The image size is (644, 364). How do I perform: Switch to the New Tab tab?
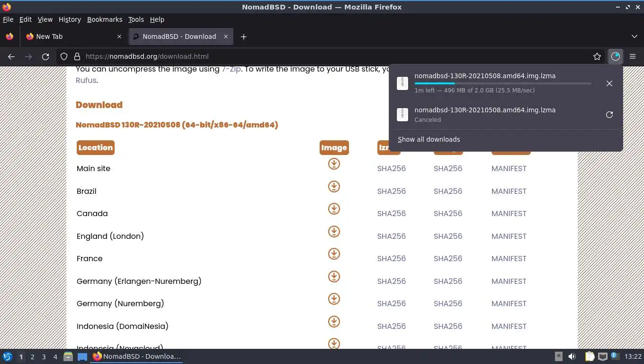point(74,36)
